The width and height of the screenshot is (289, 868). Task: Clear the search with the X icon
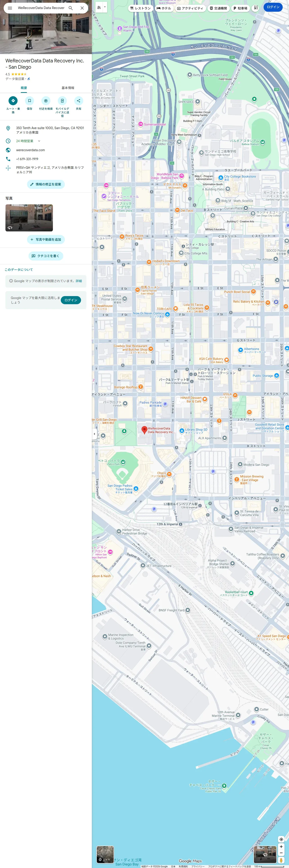point(82,8)
